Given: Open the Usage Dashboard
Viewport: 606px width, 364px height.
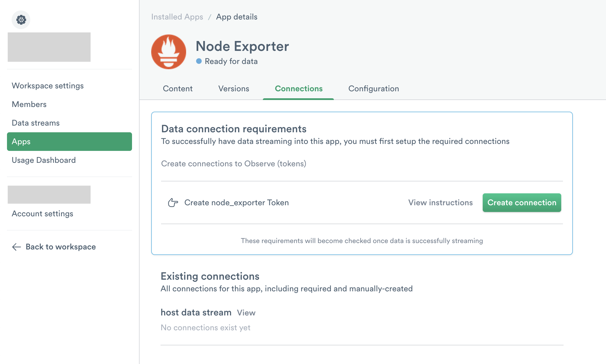Looking at the screenshot, I should click(x=44, y=160).
